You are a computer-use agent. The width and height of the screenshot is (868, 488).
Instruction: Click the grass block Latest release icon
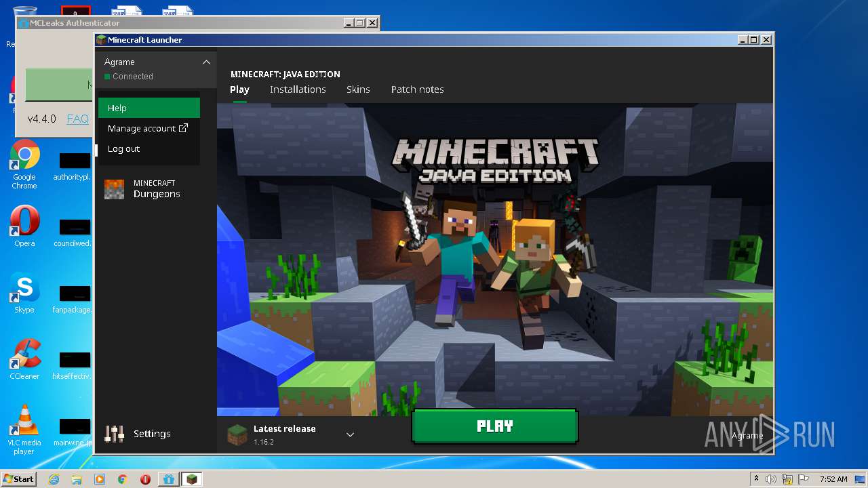pos(237,434)
